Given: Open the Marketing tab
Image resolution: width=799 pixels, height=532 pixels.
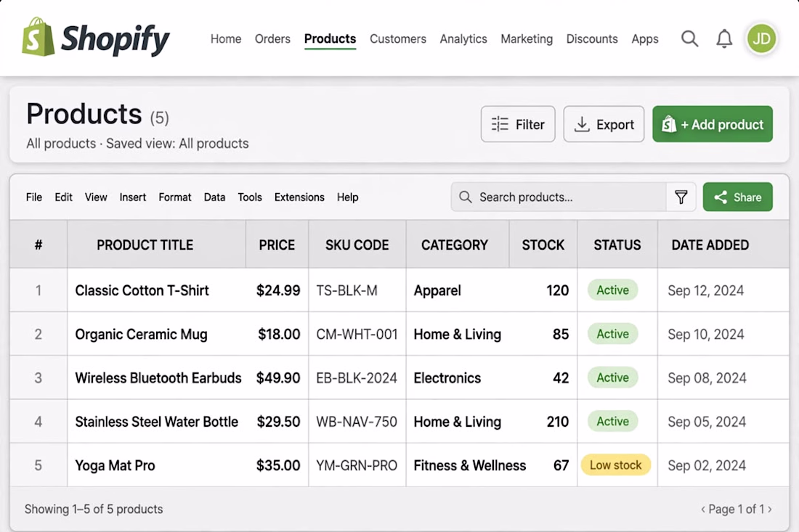Looking at the screenshot, I should tap(527, 38).
